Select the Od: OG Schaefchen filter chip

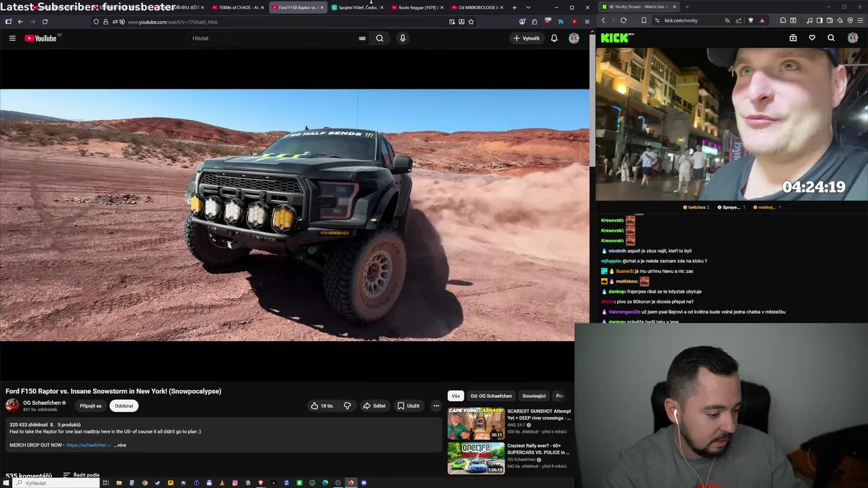491,396
